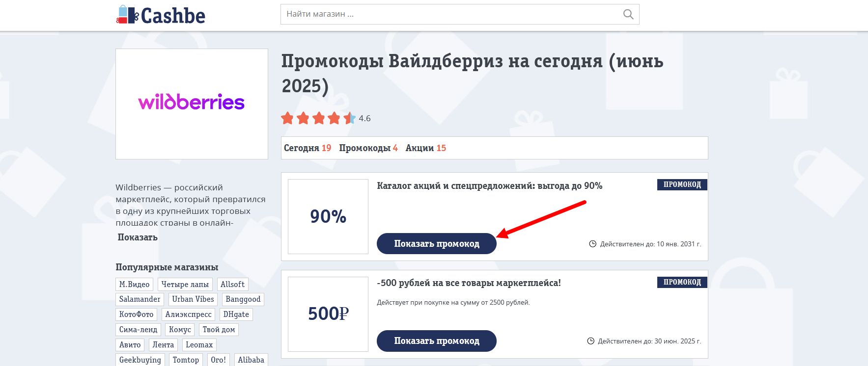The image size is (868, 366).
Task: Open the М.Видео store tag
Action: pyautogui.click(x=135, y=285)
